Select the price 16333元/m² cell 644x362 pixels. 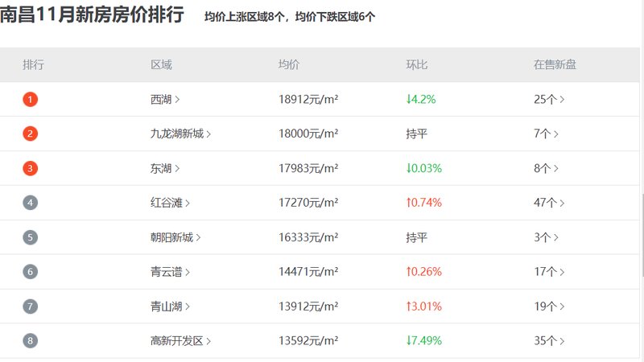[308, 237]
